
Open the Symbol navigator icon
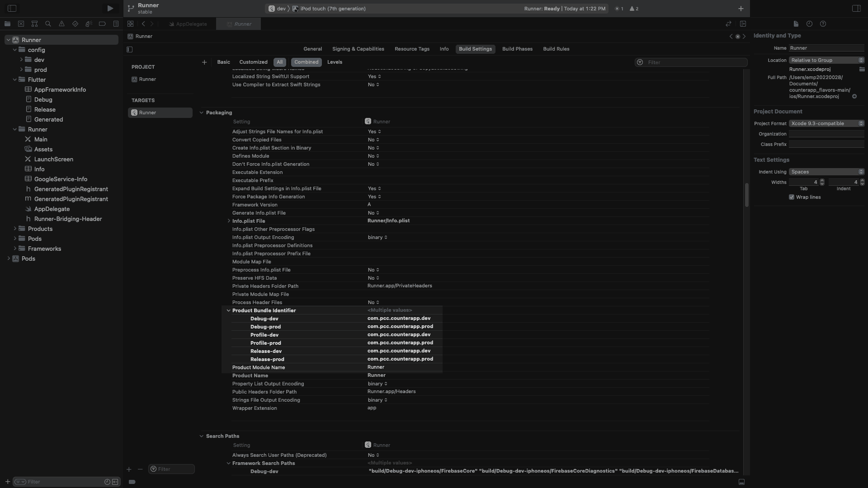(34, 23)
